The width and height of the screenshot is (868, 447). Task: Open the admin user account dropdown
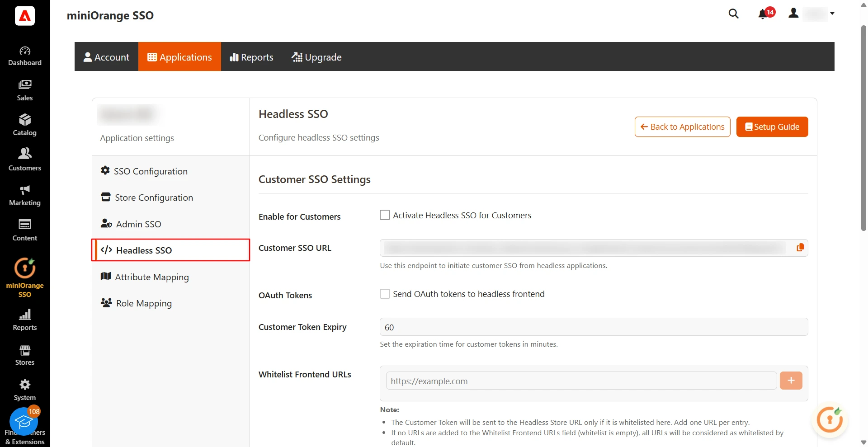[811, 14]
